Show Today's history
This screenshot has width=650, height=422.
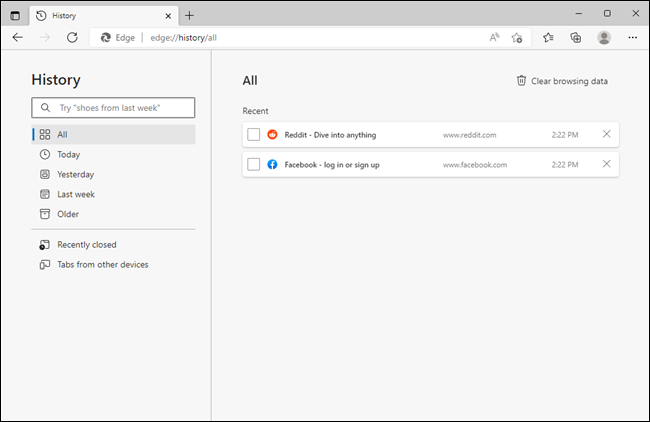[113, 154]
